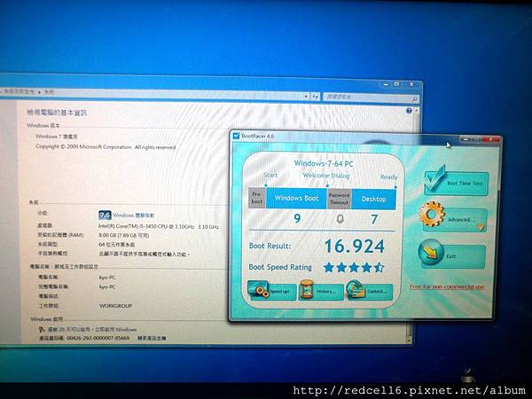Click the 64-bit operating system type text

click(116, 245)
